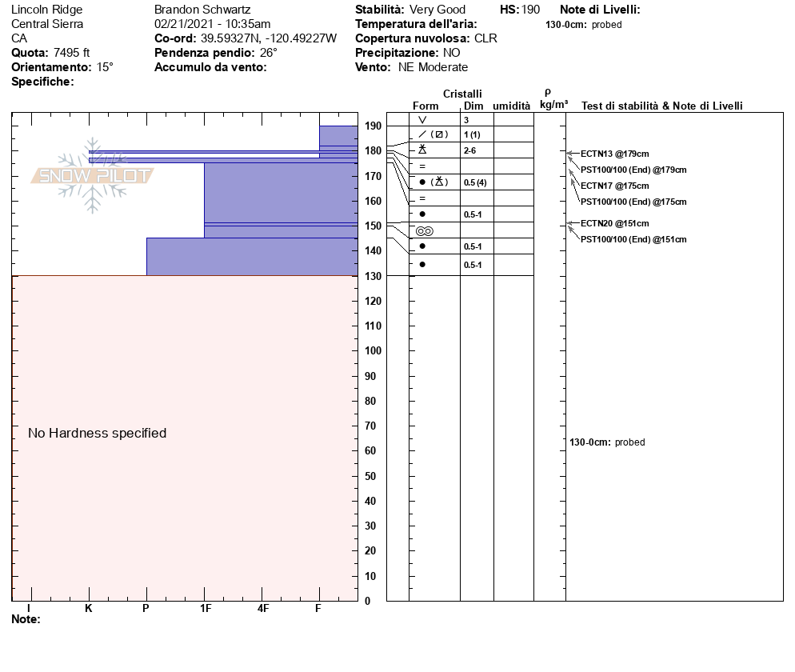Click the 4F hardness axis label
Viewport: 795px width, 672px height.
coord(263,609)
